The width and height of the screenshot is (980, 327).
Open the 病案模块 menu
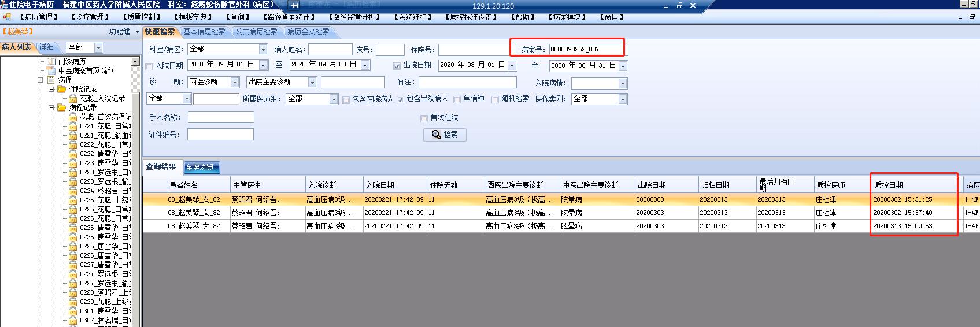tap(566, 17)
